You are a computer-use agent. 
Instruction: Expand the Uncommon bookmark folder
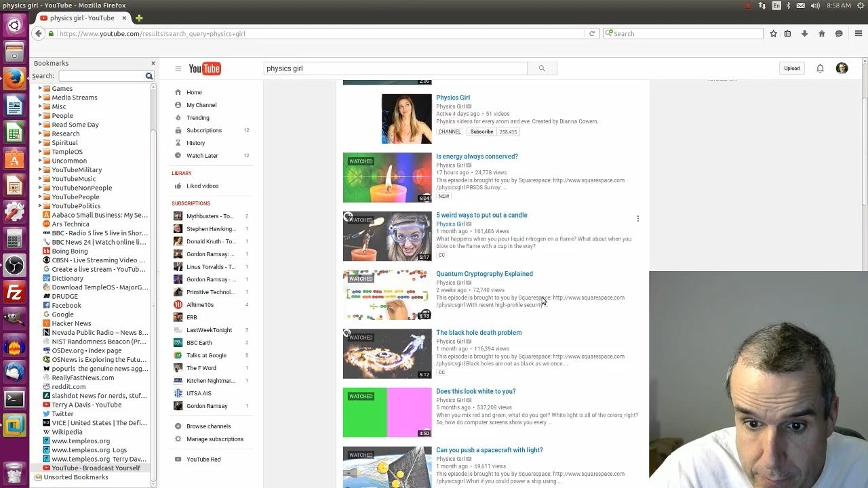tap(39, 161)
